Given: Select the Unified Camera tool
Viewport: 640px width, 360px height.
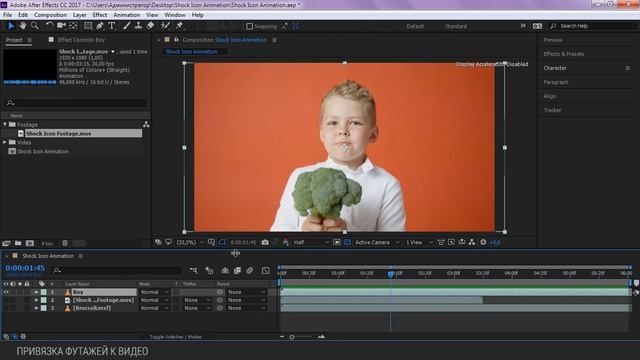Looking at the screenshot, I should [61, 26].
